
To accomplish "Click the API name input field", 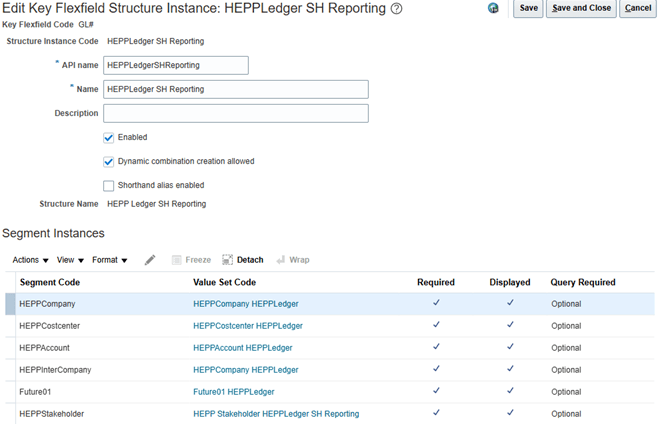I will tap(175, 65).
